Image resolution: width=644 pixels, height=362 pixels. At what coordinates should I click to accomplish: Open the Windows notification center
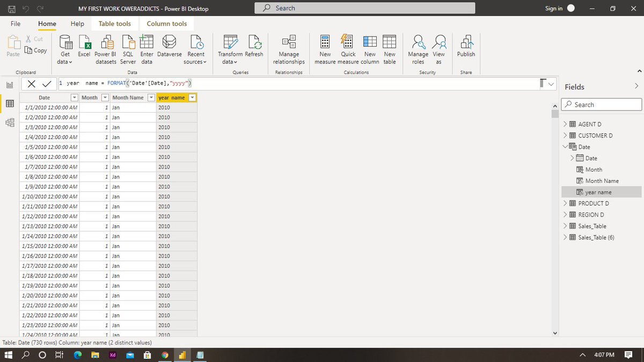628,355
